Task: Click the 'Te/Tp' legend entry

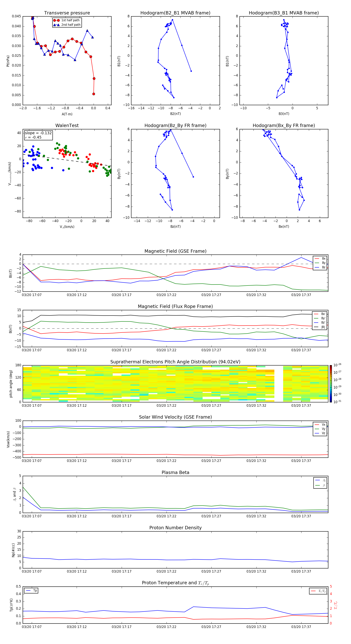Action: (x=318, y=591)
